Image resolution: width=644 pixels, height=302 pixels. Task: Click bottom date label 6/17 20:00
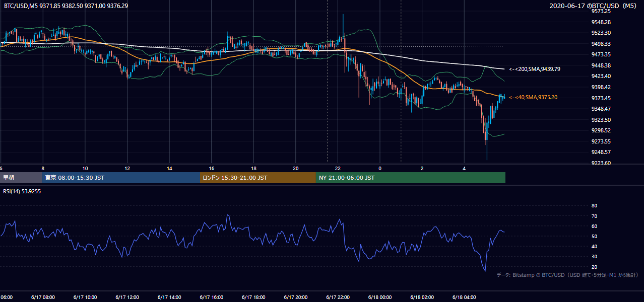296,297
